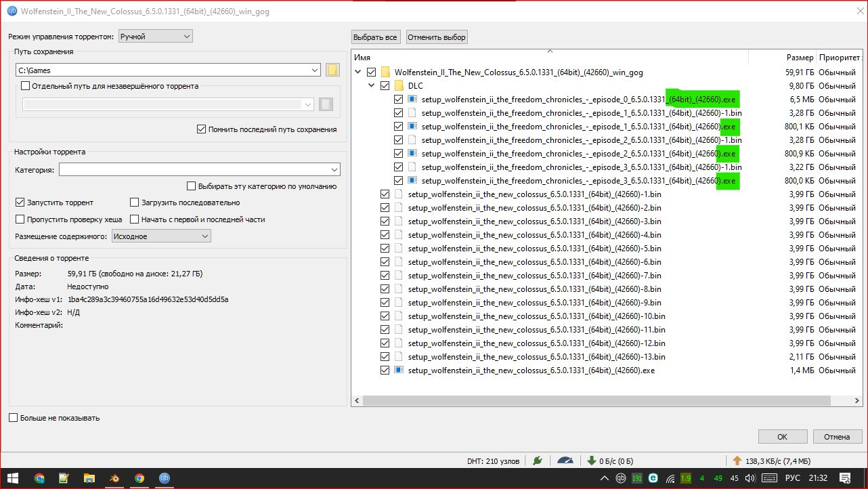Uncheck 'Запустить торрент' checkbox
Image resolution: width=868 pixels, height=489 pixels.
tap(20, 203)
